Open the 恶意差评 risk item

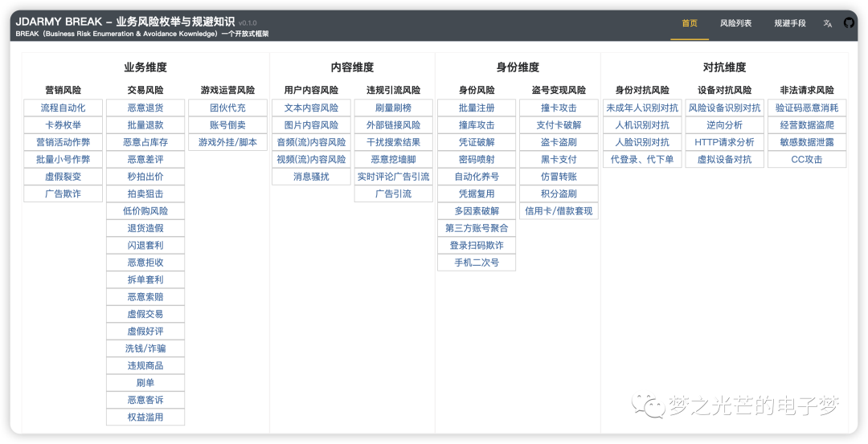145,159
